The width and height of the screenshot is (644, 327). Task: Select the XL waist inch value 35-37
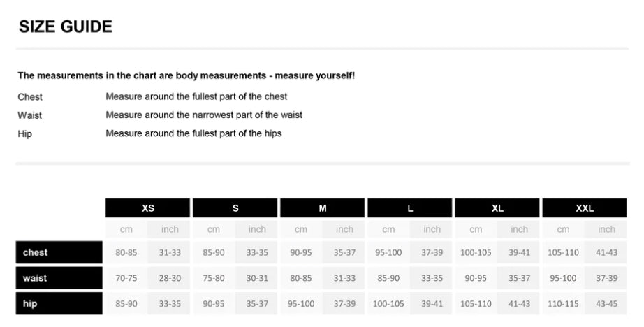click(519, 278)
